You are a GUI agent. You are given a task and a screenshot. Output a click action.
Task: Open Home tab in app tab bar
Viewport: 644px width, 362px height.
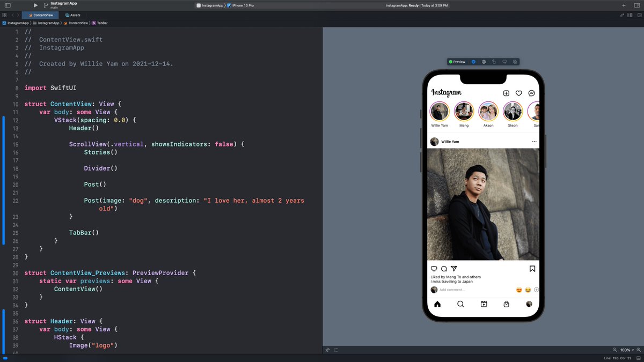click(437, 304)
